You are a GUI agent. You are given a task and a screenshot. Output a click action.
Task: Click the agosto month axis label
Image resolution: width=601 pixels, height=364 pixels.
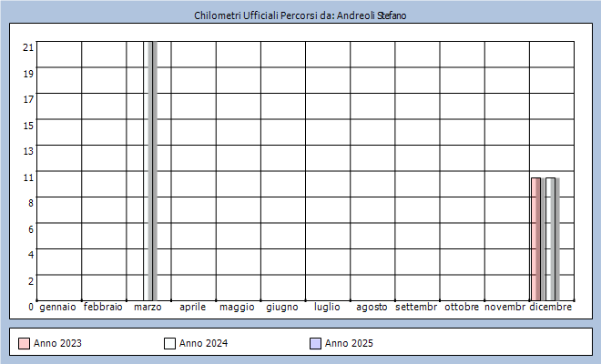pyautogui.click(x=372, y=308)
